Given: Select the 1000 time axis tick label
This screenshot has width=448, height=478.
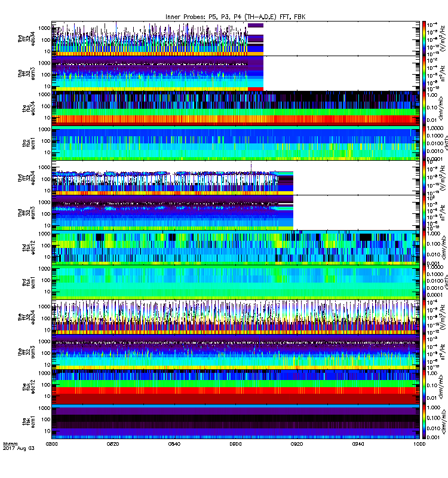Looking at the screenshot, I should [x=419, y=444].
